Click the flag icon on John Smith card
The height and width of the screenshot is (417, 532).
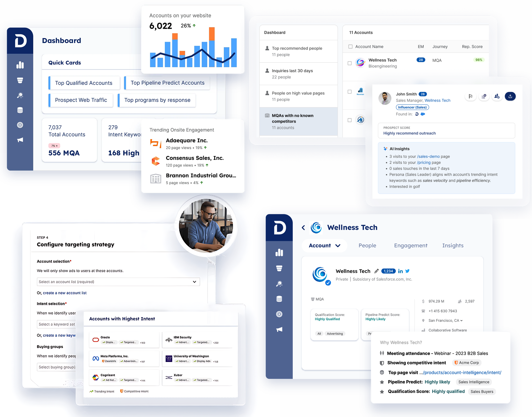pos(470,96)
